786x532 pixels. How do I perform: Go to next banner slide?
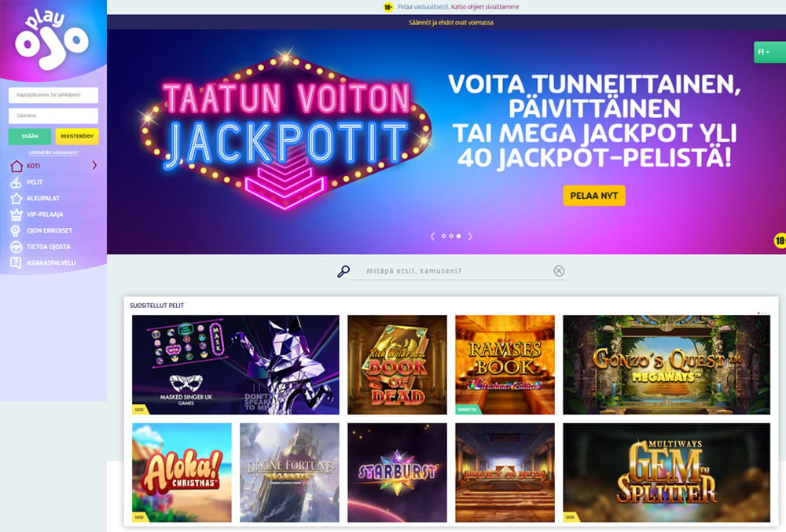pos(470,236)
